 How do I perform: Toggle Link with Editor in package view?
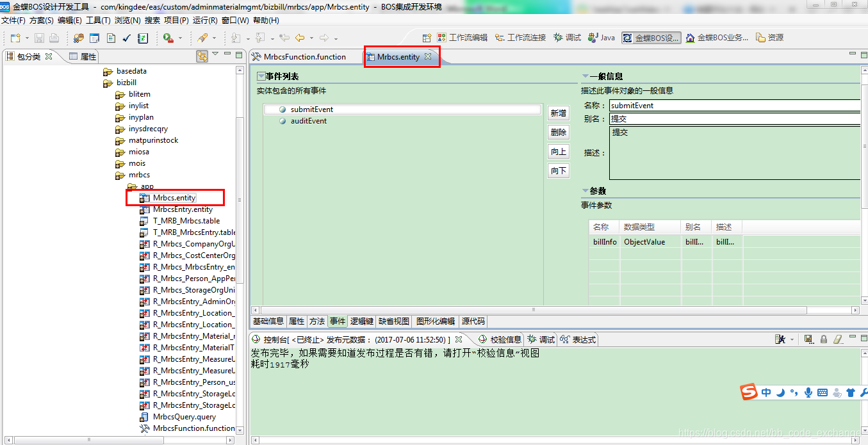coord(202,56)
